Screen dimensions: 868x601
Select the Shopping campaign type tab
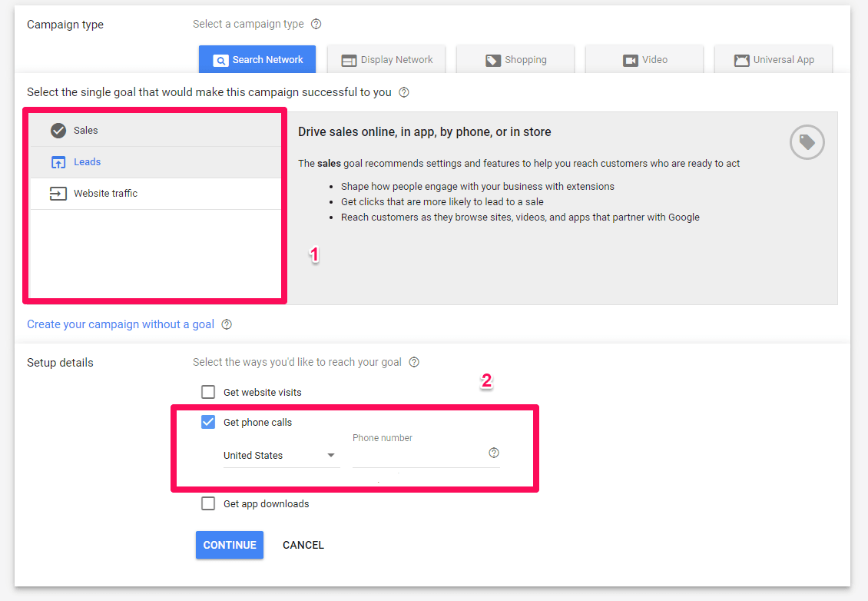click(515, 60)
